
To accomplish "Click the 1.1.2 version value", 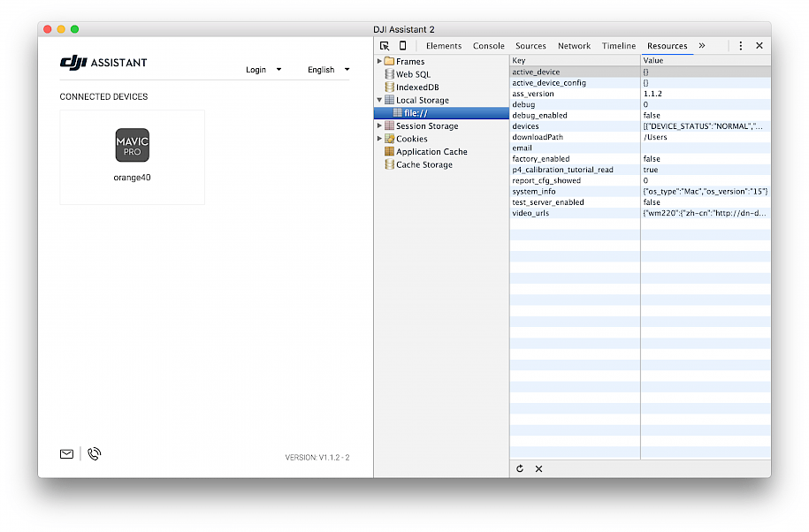I will [x=653, y=94].
